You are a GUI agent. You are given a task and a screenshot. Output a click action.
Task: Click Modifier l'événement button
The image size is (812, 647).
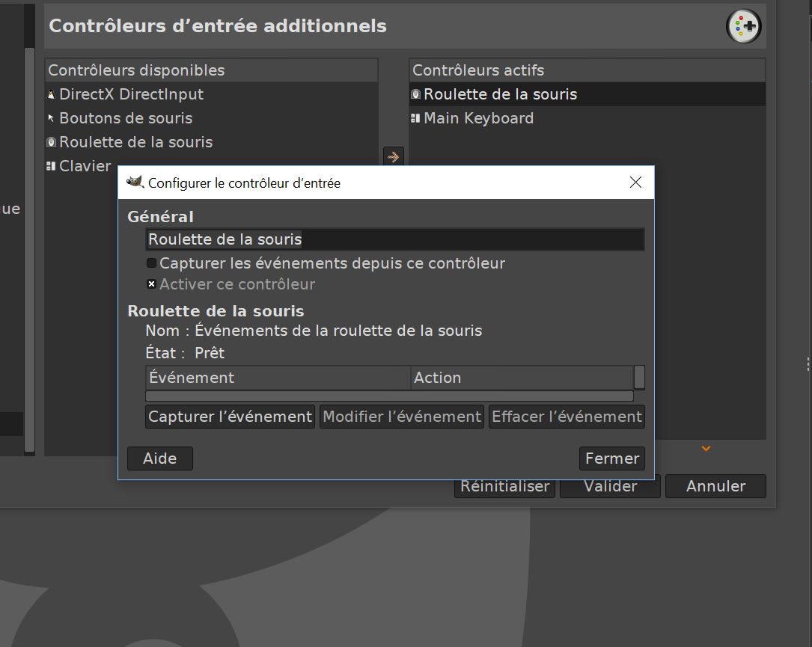pyautogui.click(x=402, y=417)
